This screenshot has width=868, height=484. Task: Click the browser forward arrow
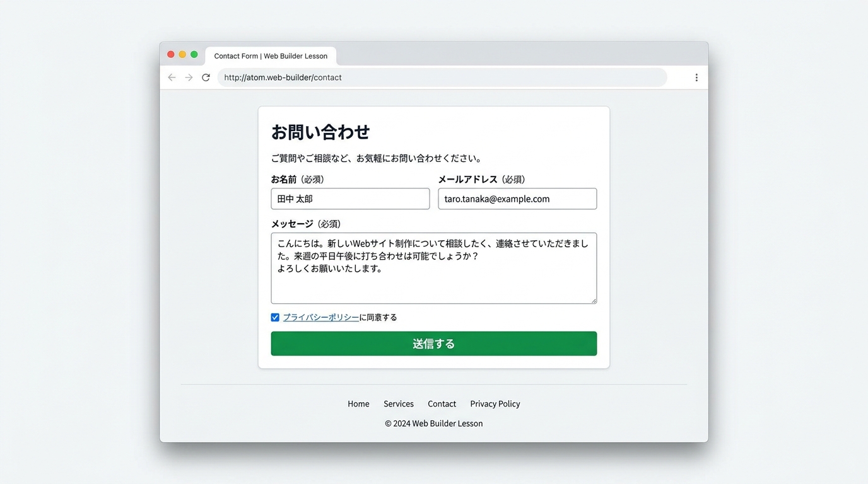tap(189, 78)
